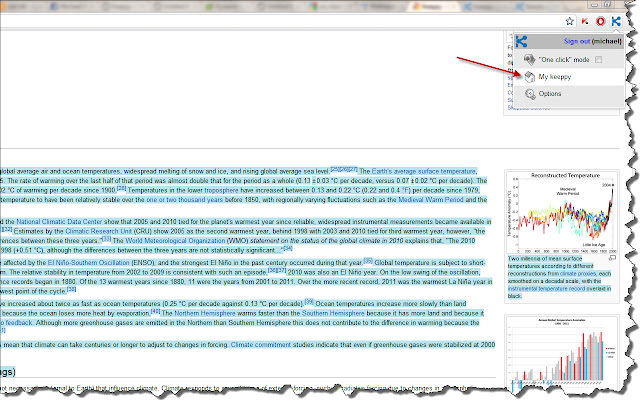Open the Reconstructed Temperature chart thumbnail

pos(562,212)
